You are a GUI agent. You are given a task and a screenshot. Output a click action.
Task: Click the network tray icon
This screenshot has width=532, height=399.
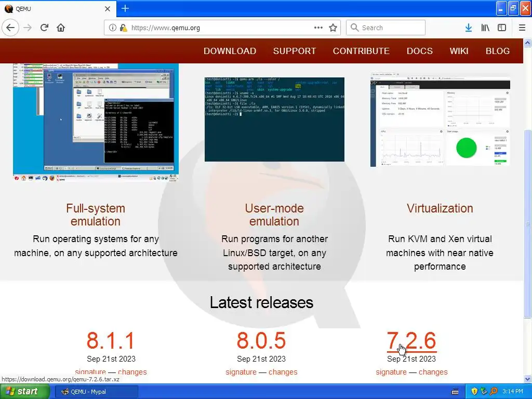(x=484, y=392)
